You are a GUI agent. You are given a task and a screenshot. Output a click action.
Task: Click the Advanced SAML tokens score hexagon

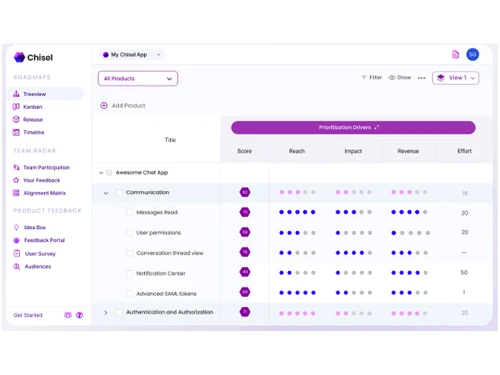click(245, 292)
